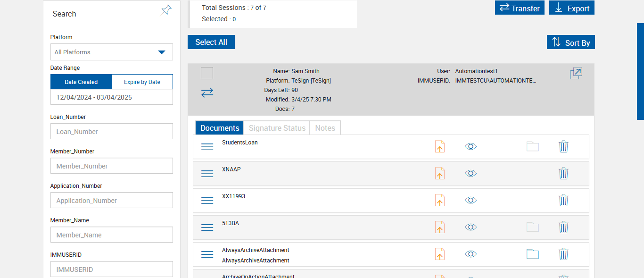Check the Sam Smith session checkbox
Screen dimensions: 644x278
(207, 73)
